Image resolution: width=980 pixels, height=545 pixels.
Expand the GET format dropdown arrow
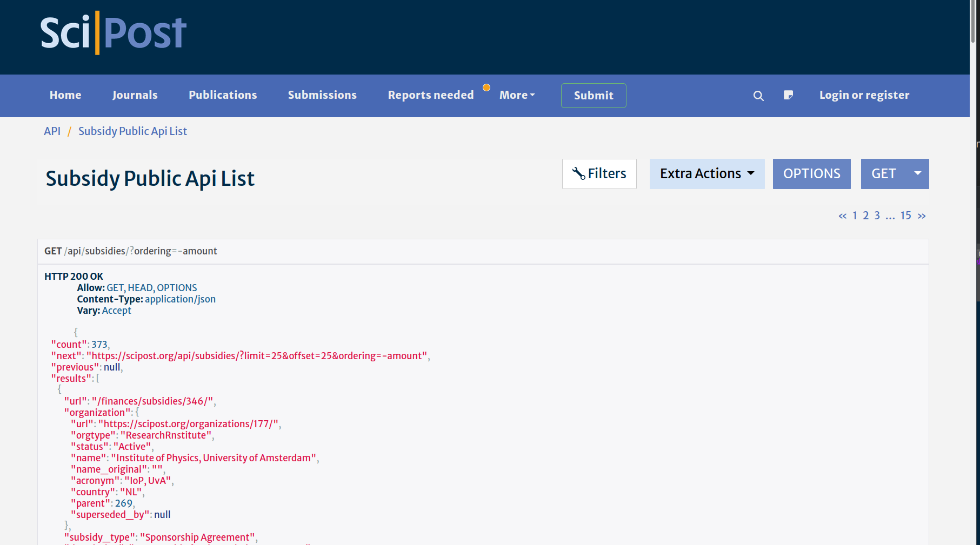[x=917, y=174]
